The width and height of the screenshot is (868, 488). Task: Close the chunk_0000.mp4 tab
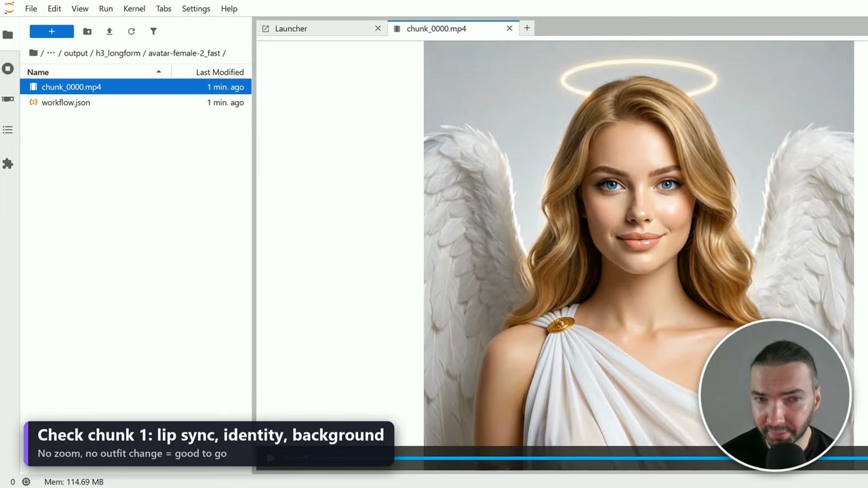pos(509,28)
